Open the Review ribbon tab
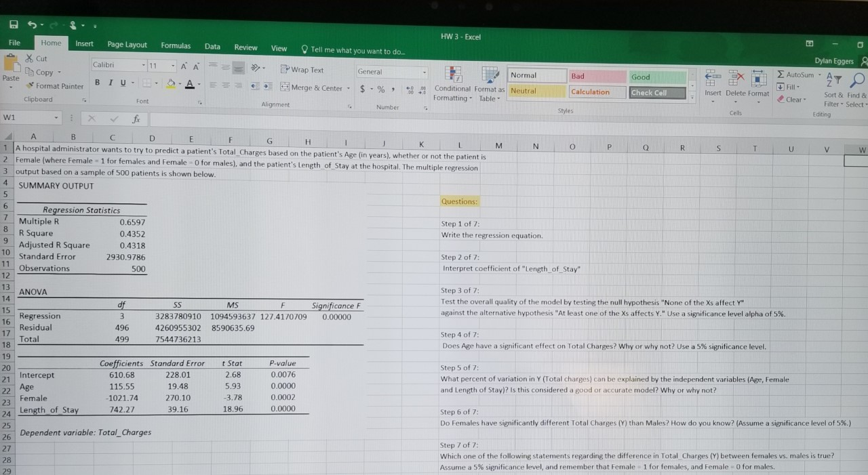 tap(245, 47)
